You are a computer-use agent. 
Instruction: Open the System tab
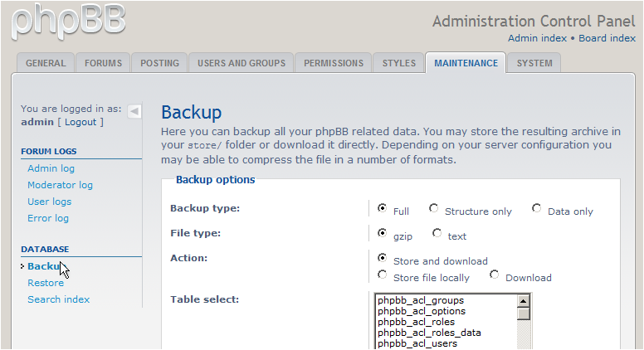pyautogui.click(x=534, y=63)
